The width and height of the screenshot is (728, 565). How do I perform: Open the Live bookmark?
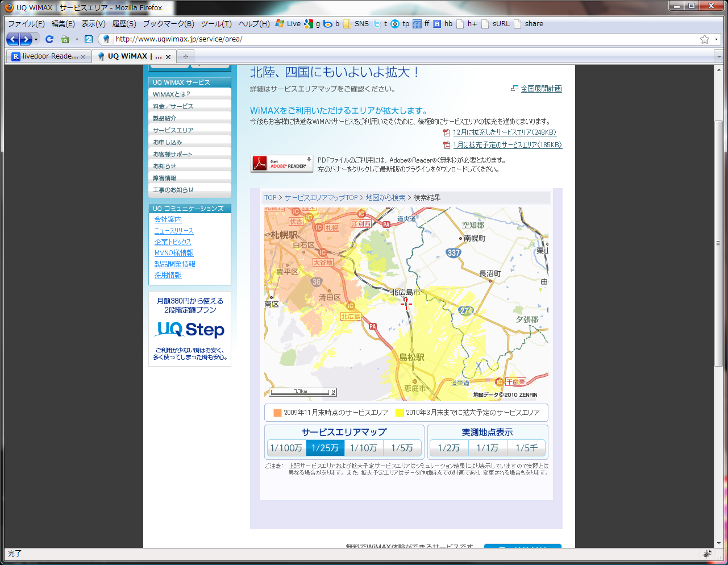[x=288, y=23]
